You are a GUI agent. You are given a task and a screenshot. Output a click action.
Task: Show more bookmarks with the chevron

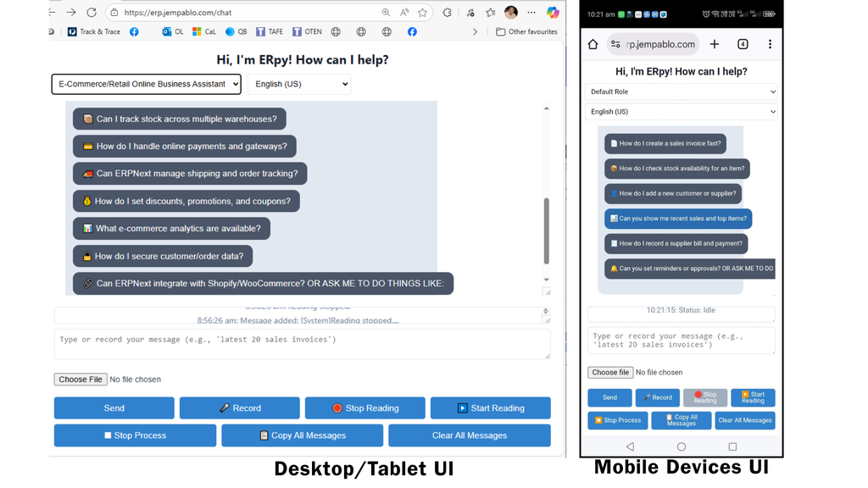(475, 31)
